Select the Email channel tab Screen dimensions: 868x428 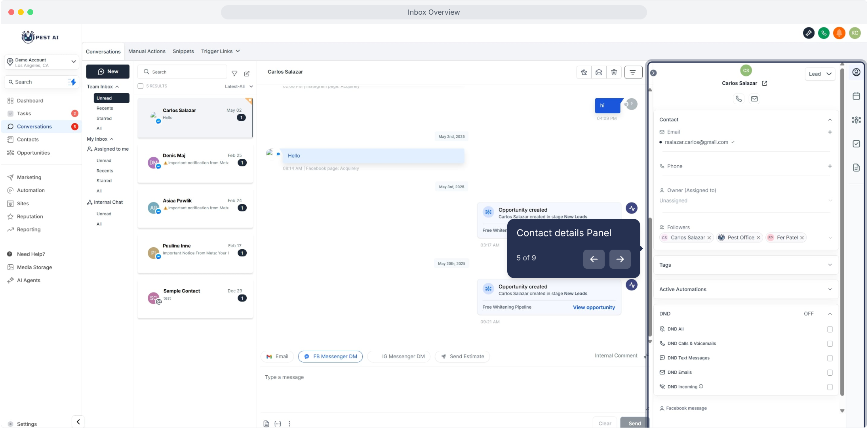tap(277, 356)
